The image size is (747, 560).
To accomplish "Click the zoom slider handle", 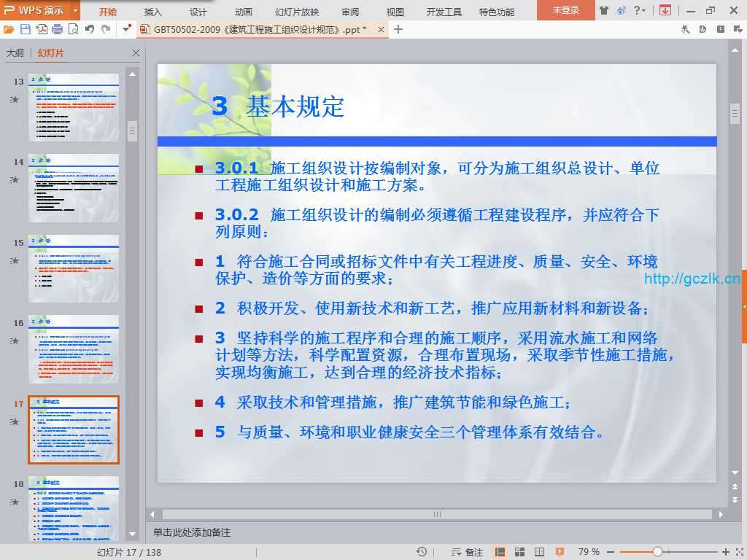I will pyautogui.click(x=657, y=552).
